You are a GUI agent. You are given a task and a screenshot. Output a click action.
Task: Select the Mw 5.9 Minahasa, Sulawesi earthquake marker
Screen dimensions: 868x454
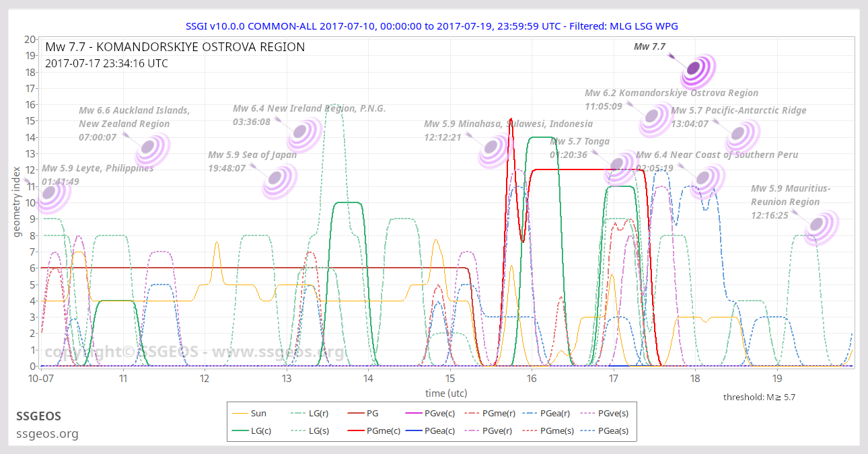coord(496,151)
